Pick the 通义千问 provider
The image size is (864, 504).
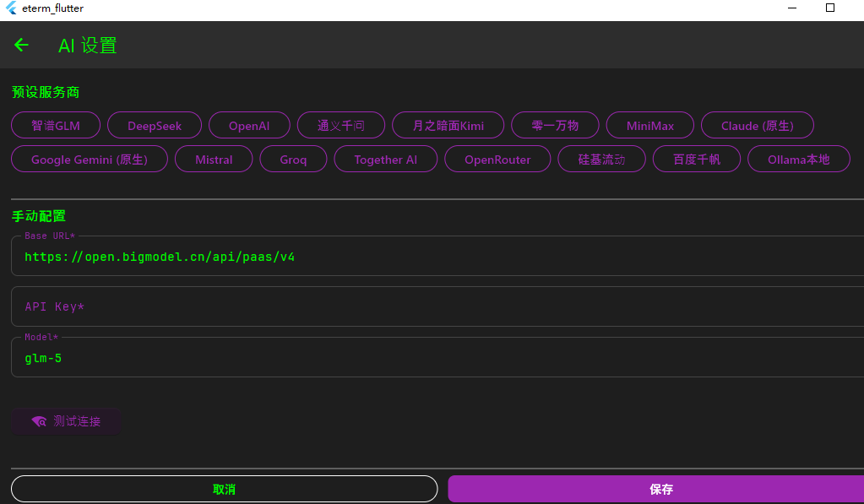340,125
